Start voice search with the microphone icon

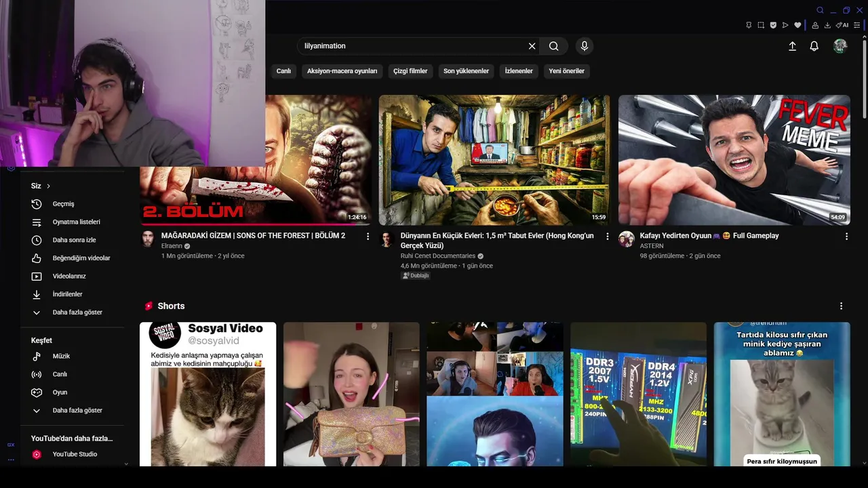[x=585, y=46]
